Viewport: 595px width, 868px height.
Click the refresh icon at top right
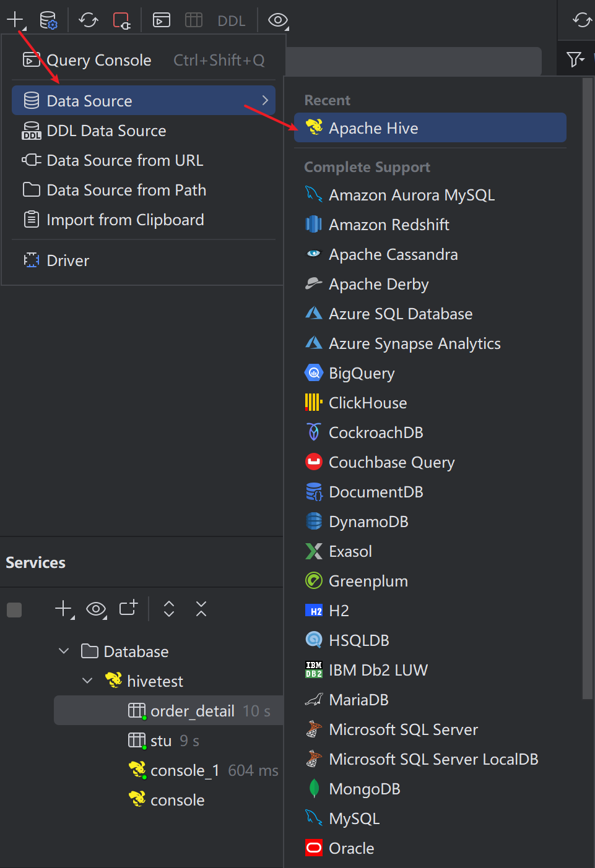(x=582, y=20)
